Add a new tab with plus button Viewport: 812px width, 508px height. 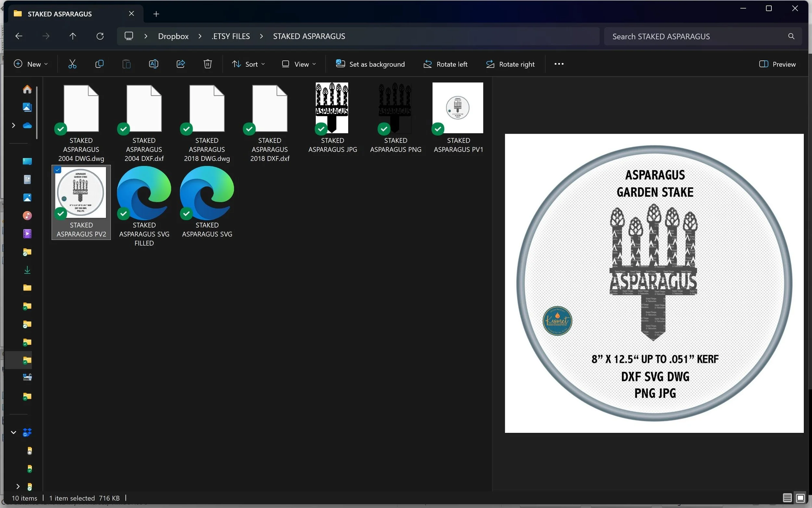click(156, 14)
